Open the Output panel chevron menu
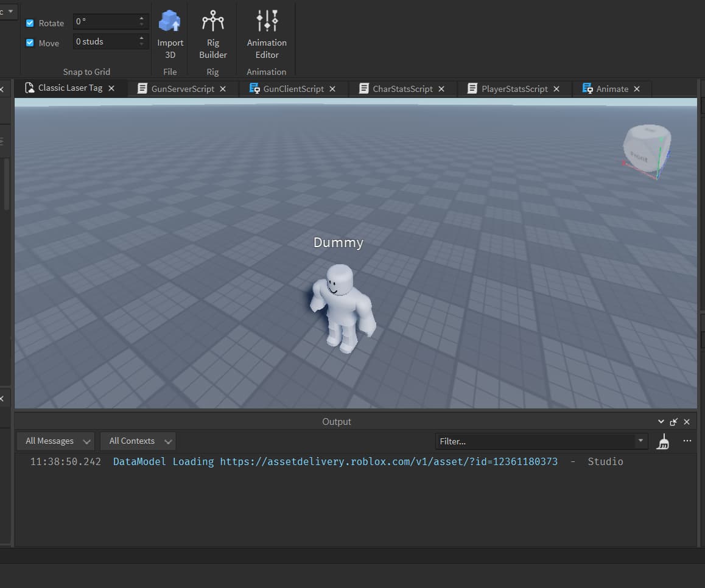The width and height of the screenshot is (705, 588). point(661,422)
